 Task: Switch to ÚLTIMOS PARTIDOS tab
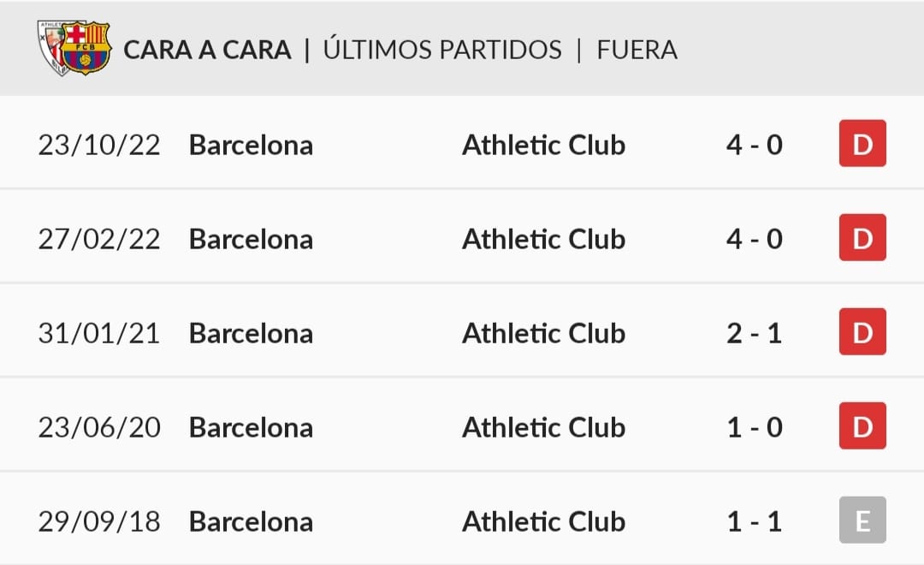tap(442, 50)
